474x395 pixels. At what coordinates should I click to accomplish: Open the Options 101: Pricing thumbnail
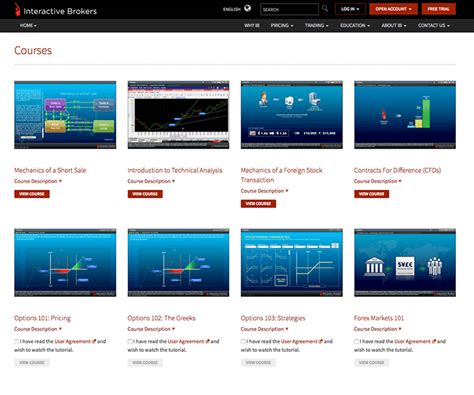coord(65,263)
